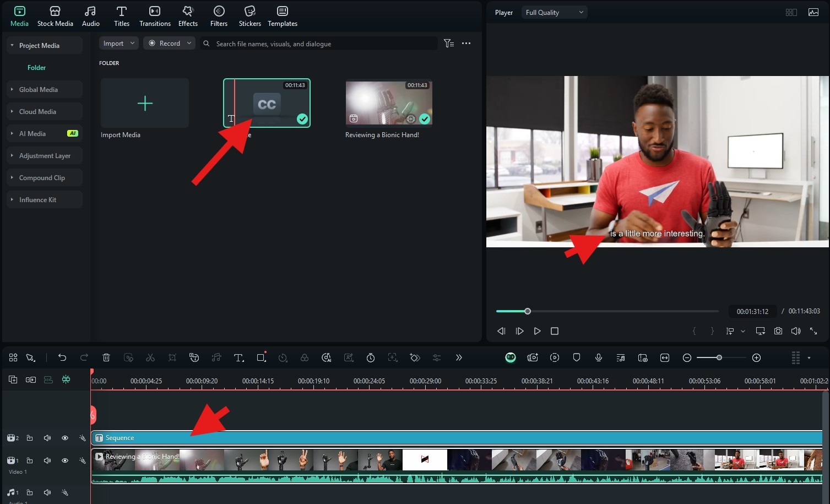The image size is (830, 504).
Task: Click the Marker shield icon
Action: pos(577,357)
